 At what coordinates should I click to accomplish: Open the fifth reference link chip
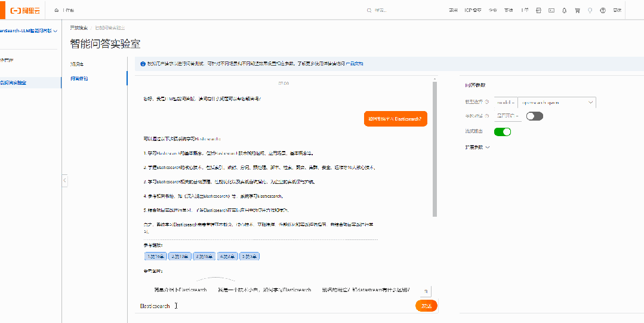pyautogui.click(x=249, y=256)
